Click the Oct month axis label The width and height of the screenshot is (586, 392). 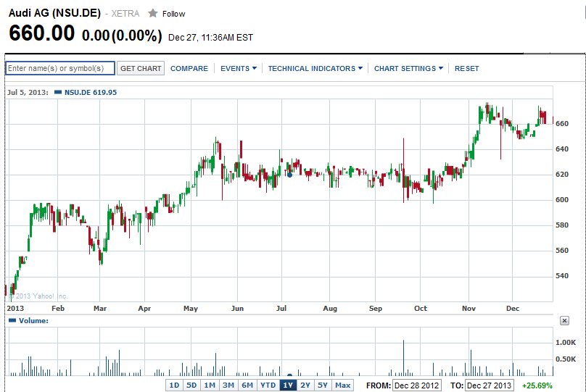coord(421,308)
